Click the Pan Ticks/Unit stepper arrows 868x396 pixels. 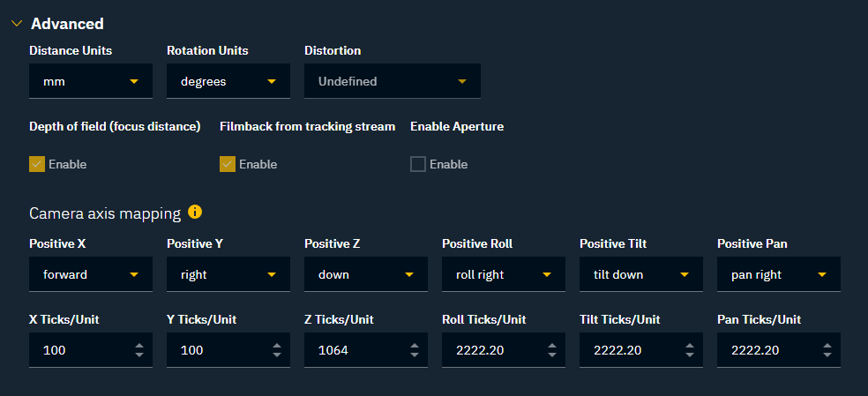(827, 350)
